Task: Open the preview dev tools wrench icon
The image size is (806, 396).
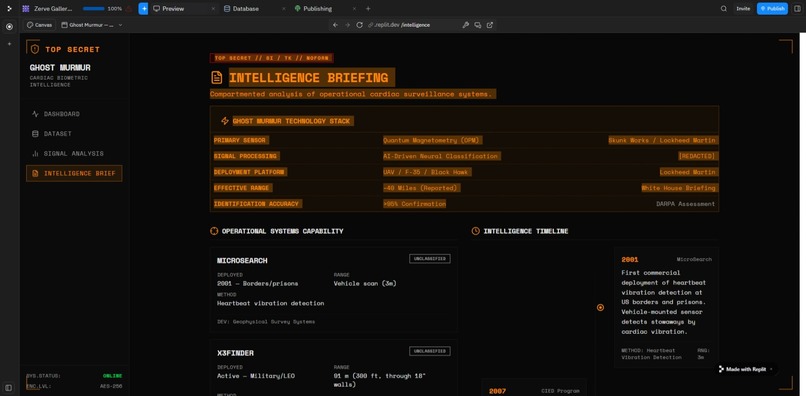Action: coord(466,25)
